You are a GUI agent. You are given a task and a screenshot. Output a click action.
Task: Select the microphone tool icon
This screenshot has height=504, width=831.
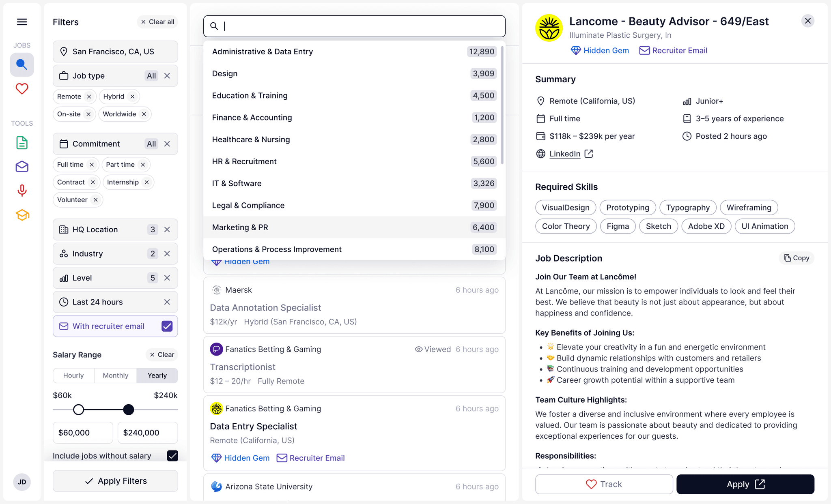click(x=22, y=191)
